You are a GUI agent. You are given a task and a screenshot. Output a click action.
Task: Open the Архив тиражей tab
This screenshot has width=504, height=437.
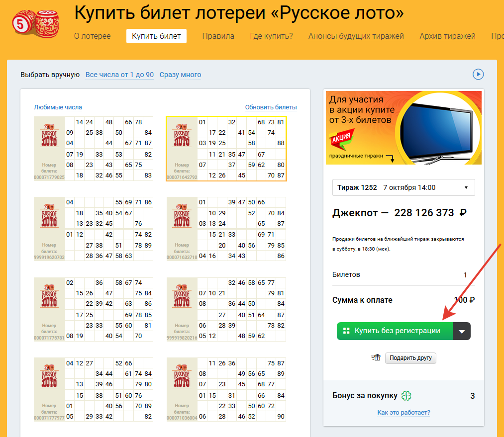click(447, 36)
